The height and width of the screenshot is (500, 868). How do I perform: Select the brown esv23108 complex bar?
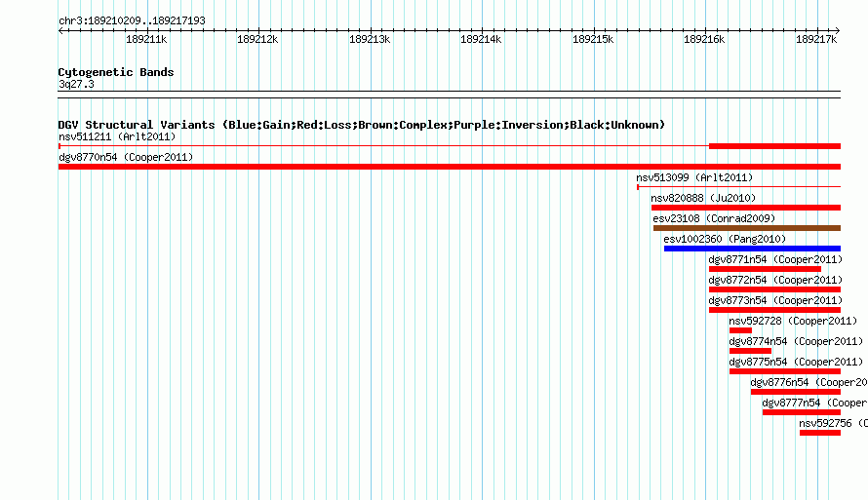(x=747, y=228)
